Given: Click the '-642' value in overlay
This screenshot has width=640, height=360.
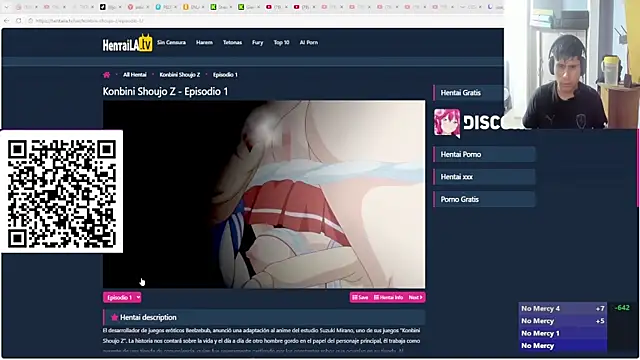Looking at the screenshot, I should [622, 308].
